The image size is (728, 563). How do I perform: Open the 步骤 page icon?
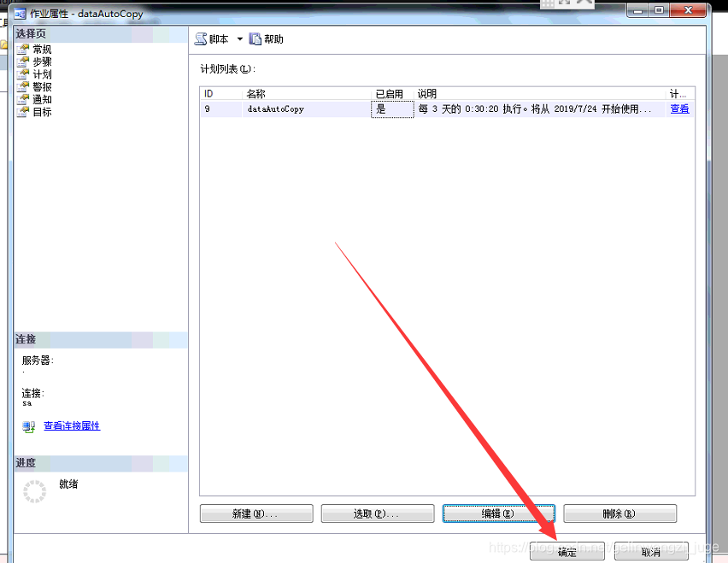23,62
